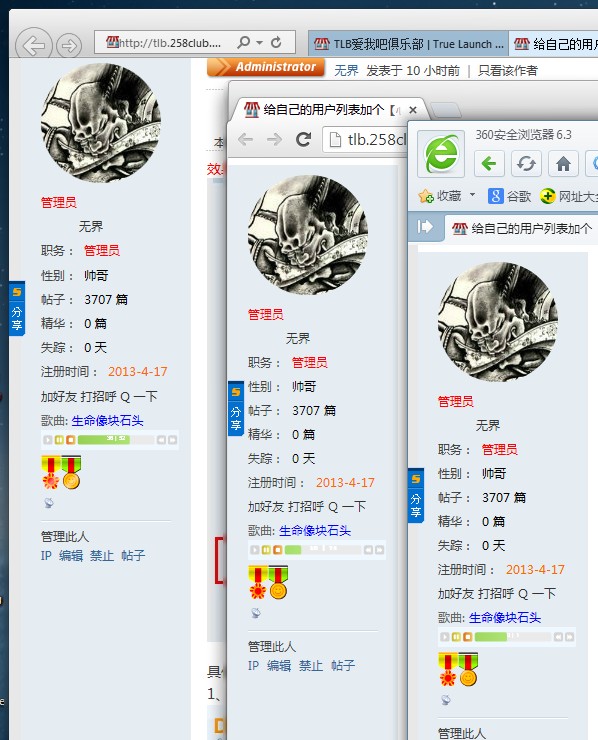Click play on 360 browser music player
Screen dimensions: 598x740
(x=445, y=637)
